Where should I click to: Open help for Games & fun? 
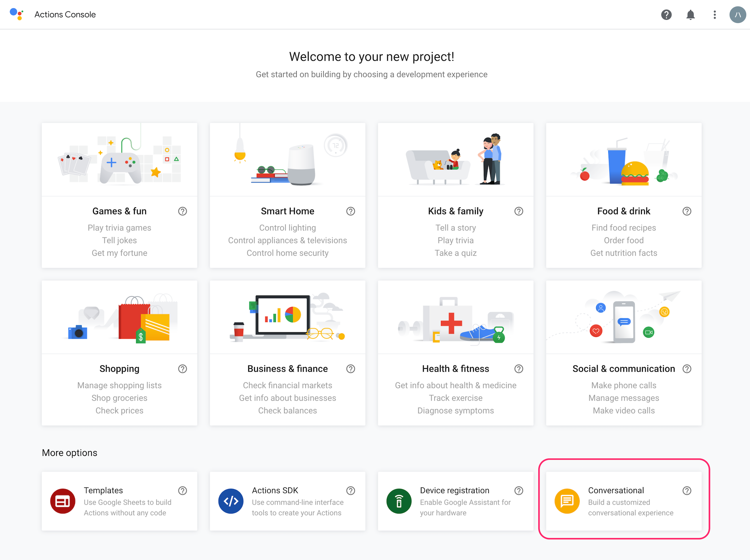tap(182, 211)
